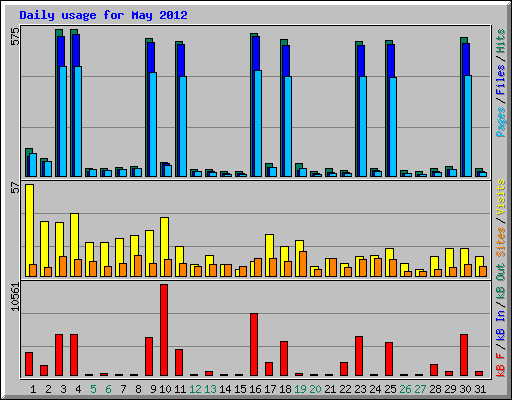512x400 pixels.
Task: Click the red kB bar for day 16
Action: (254, 345)
